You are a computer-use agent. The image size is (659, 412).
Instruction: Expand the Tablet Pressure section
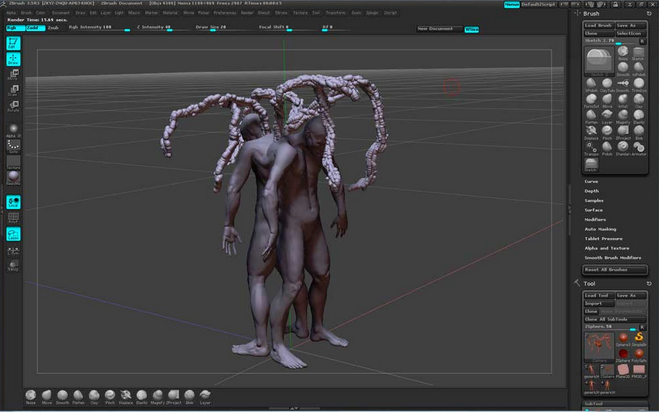pos(602,239)
